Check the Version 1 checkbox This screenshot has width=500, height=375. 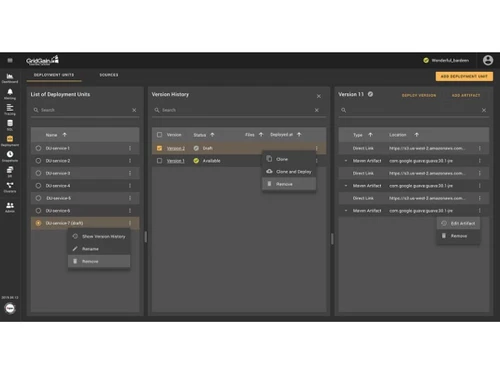[159, 161]
